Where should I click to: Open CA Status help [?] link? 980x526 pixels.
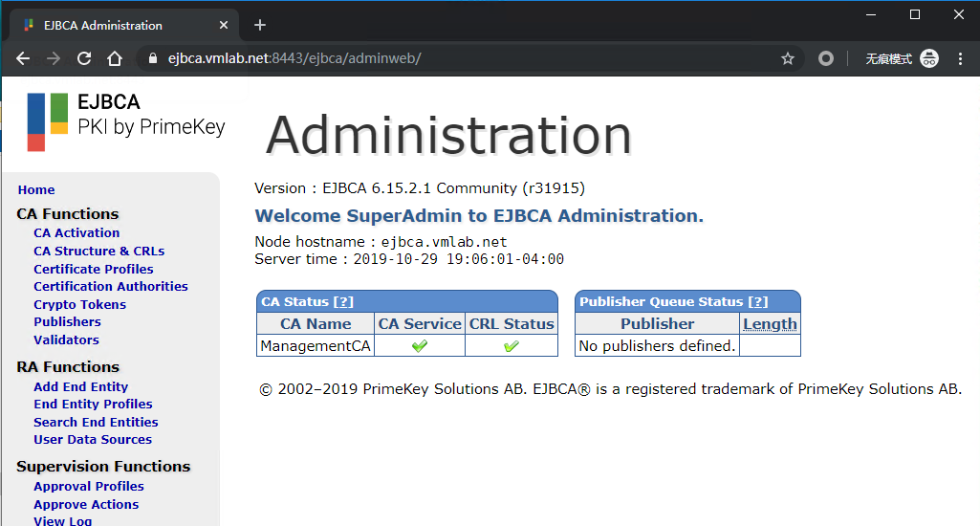[343, 301]
